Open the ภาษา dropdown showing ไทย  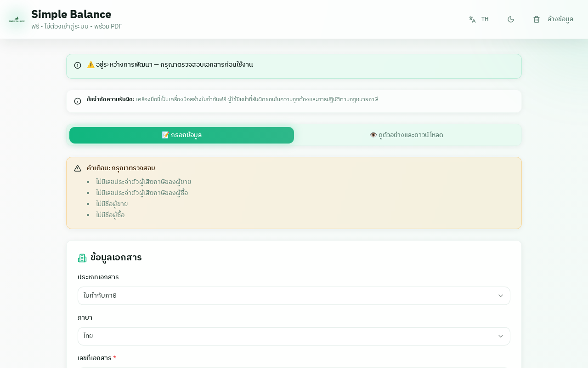pos(285,336)
